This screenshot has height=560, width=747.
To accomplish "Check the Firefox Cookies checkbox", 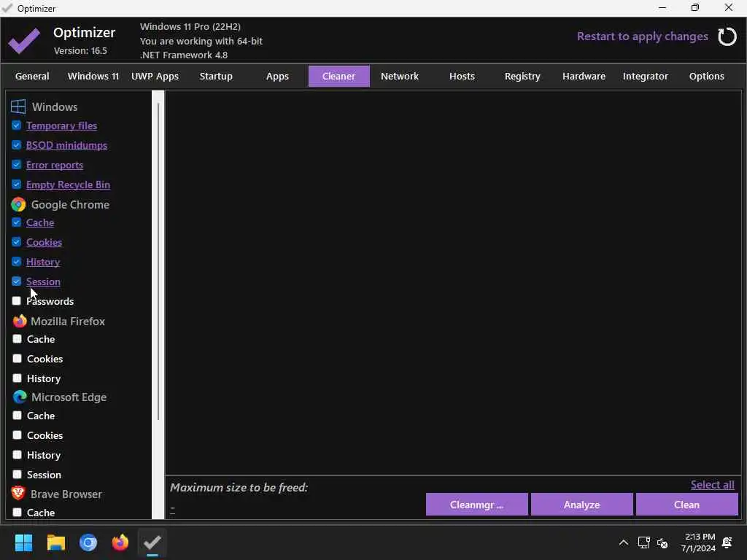I will coord(18,358).
